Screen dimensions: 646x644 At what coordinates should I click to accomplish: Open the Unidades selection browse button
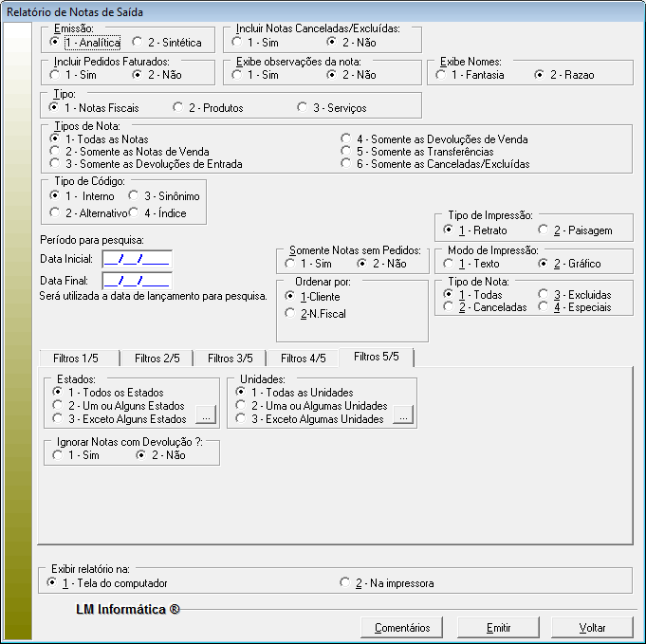coord(402,414)
